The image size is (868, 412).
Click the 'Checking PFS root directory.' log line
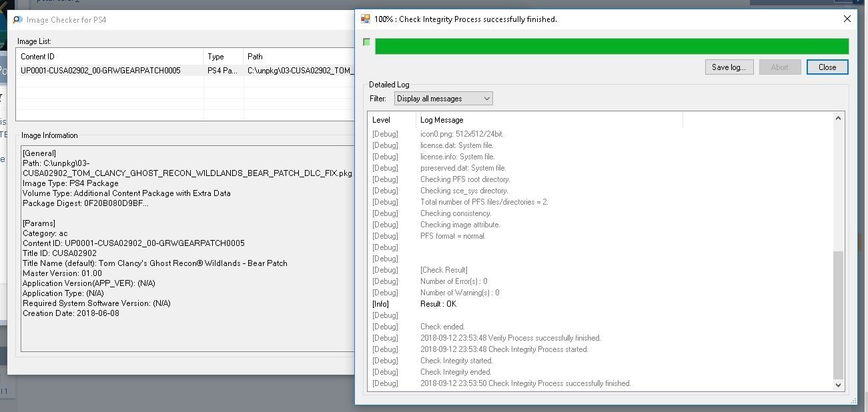pos(465,179)
